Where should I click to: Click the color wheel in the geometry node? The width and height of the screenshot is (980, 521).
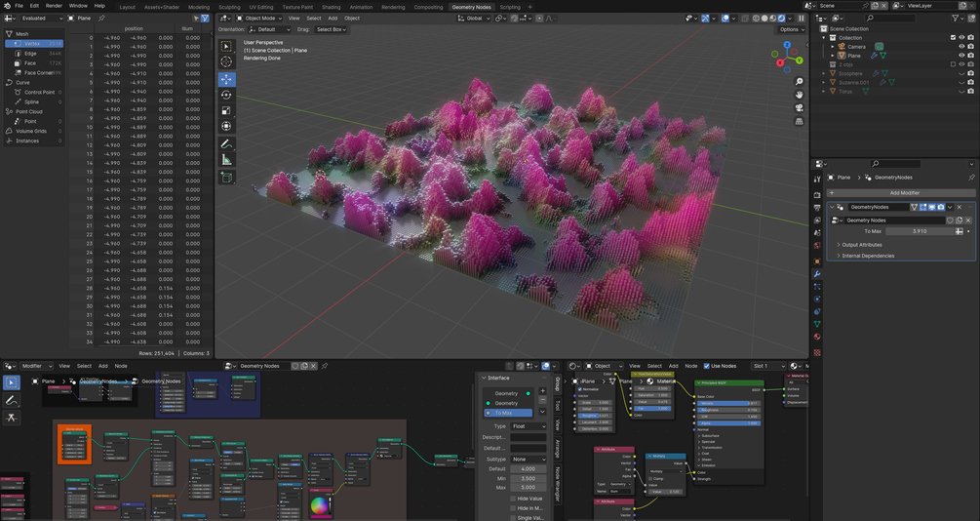(x=320, y=504)
